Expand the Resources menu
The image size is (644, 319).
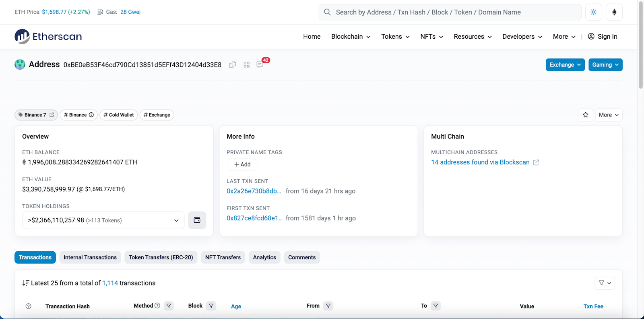point(473,37)
